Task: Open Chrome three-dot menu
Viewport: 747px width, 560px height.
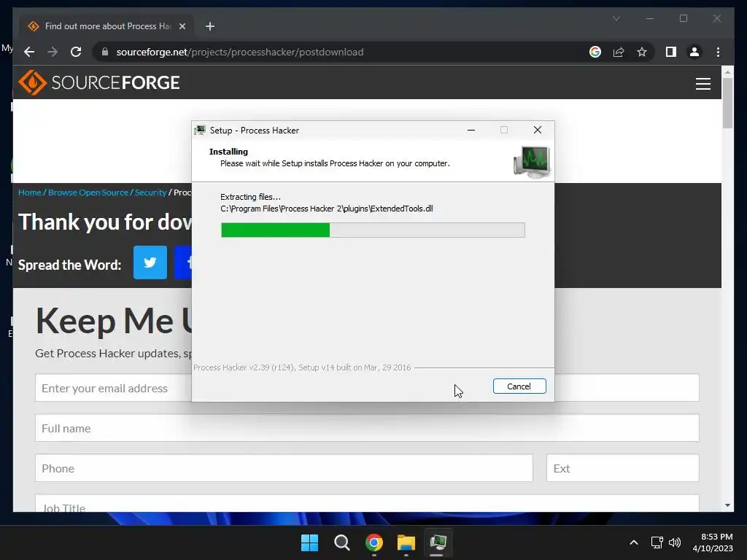Action: click(x=718, y=52)
